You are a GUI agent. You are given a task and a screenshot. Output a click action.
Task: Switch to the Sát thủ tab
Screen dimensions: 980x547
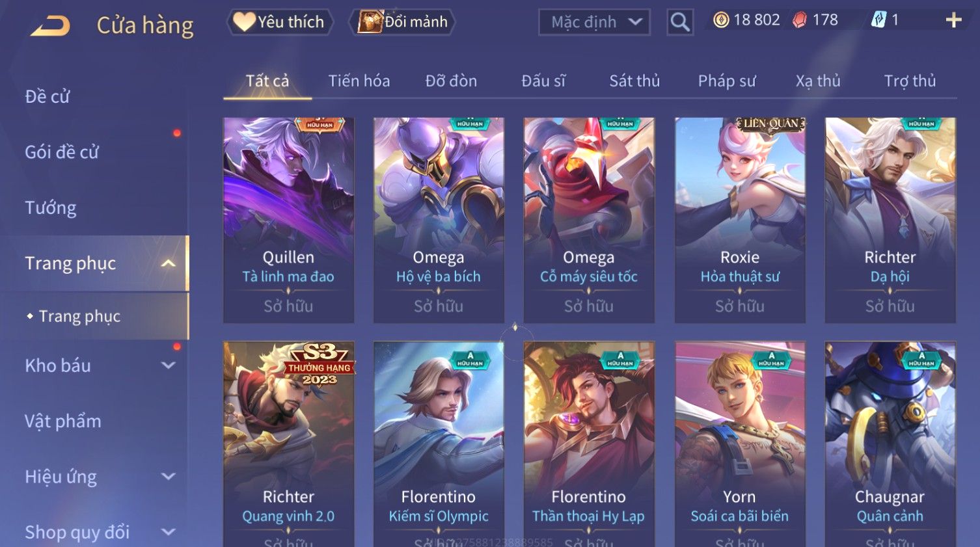[634, 81]
